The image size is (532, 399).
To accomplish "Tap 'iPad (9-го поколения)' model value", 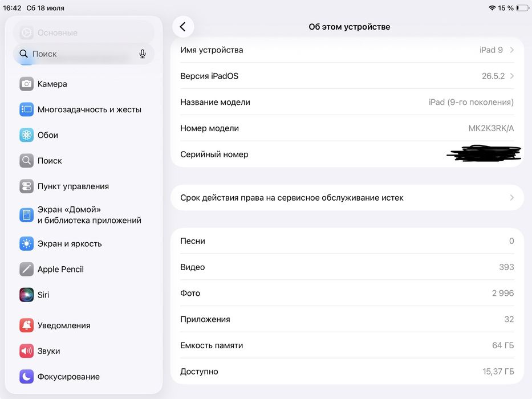I will [x=471, y=102].
